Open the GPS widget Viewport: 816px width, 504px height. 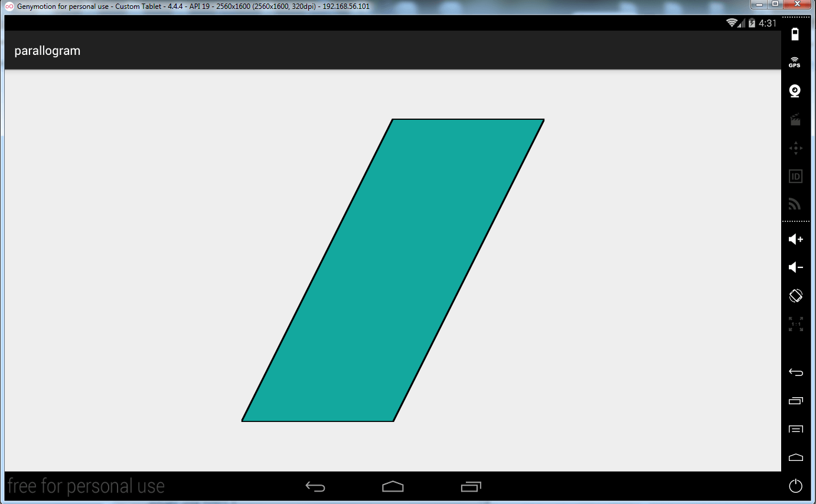(795, 62)
